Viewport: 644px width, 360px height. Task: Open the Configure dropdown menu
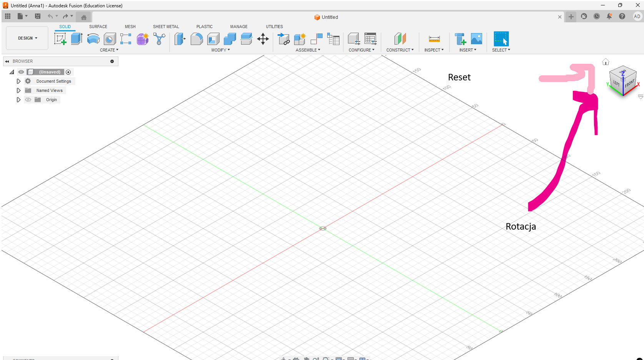click(361, 50)
